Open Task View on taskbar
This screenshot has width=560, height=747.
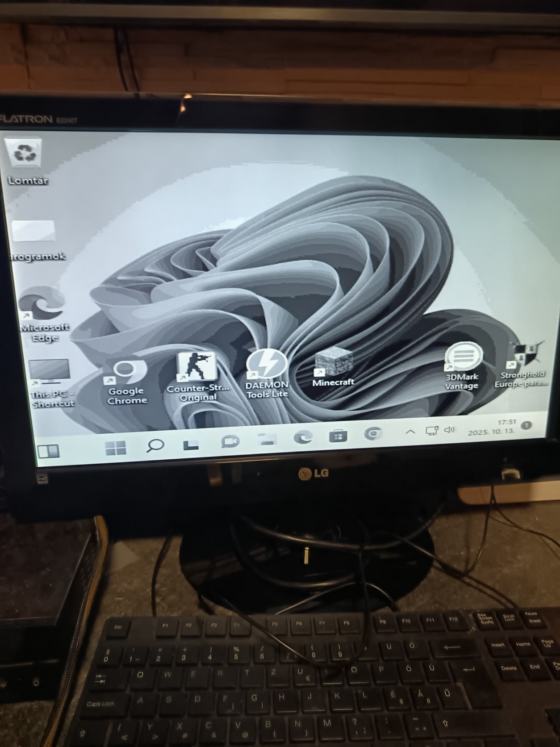tap(191, 445)
